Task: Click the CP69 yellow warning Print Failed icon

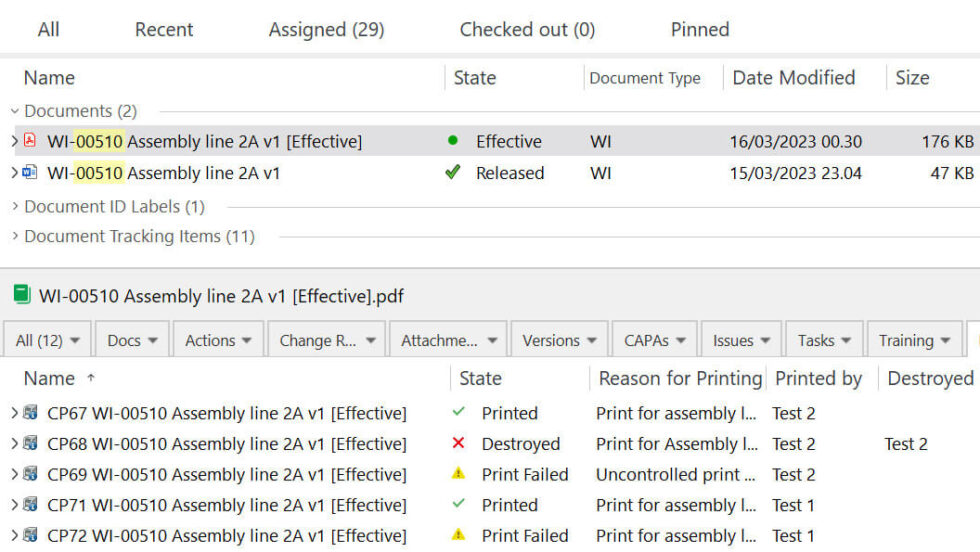Action: pyautogui.click(x=458, y=474)
